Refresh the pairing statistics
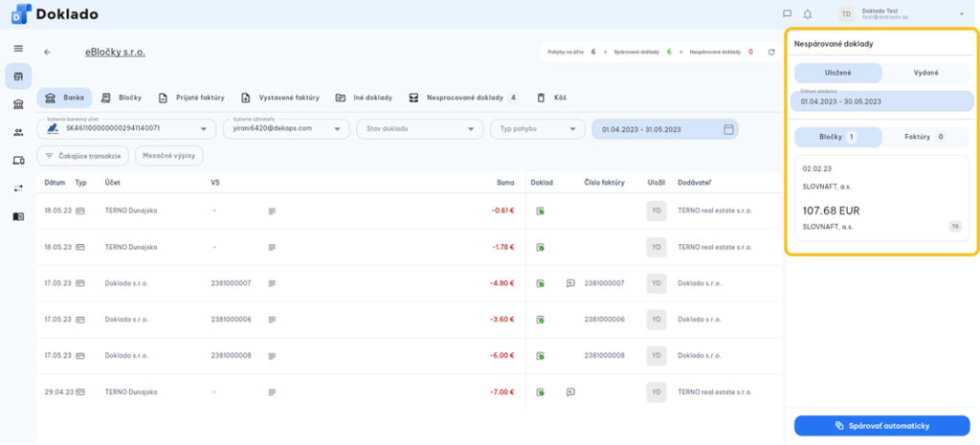Screen dimensions: 980x445 [771, 53]
